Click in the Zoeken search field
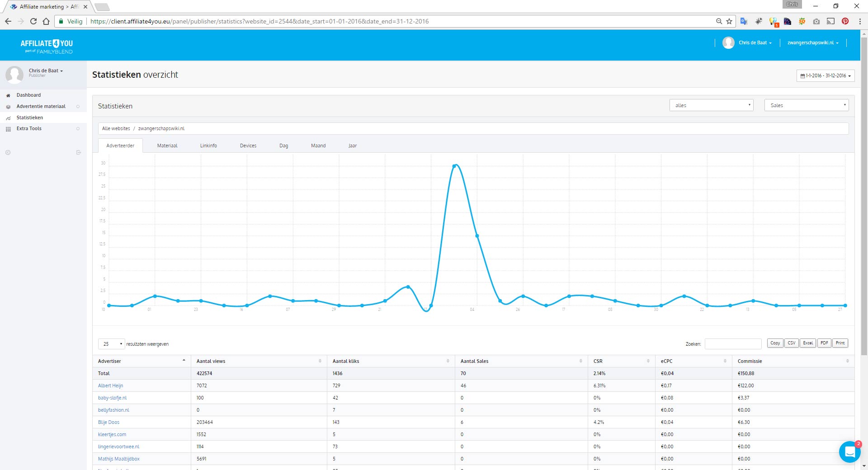The image size is (868, 470). [x=733, y=344]
